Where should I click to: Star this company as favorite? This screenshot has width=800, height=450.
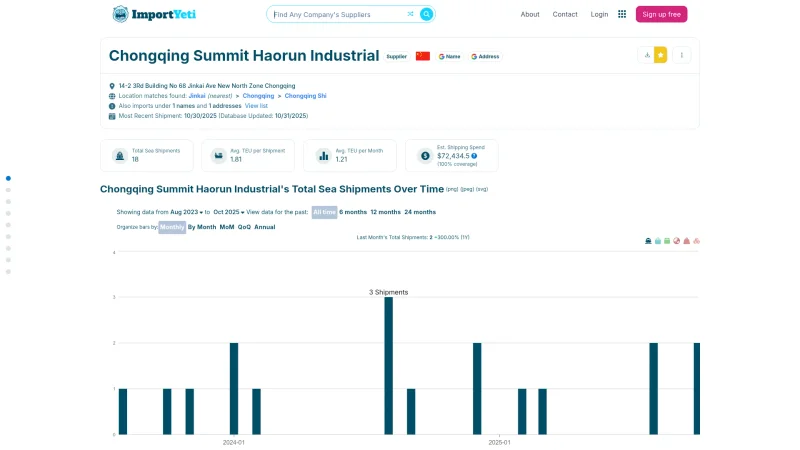coord(660,55)
